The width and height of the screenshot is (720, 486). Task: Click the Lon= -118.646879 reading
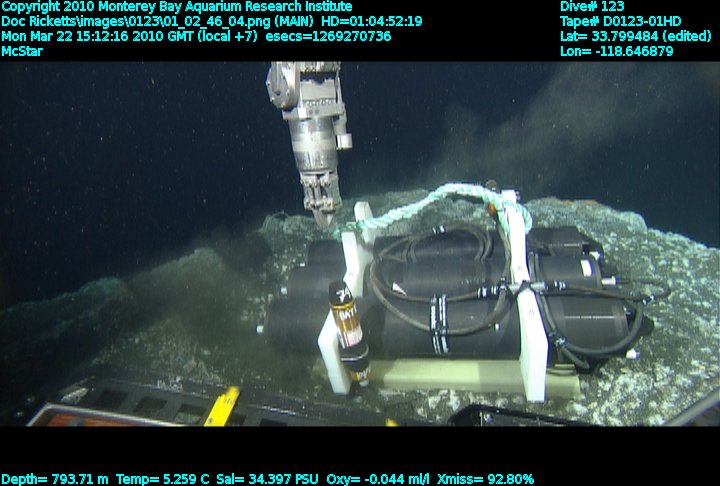tap(617, 51)
